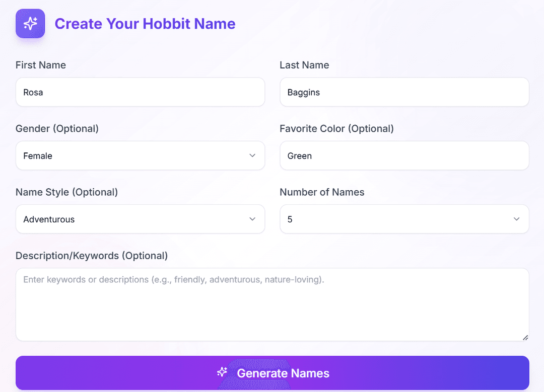This screenshot has height=392, width=544.
Task: Click the Favorite Color (Optional) label
Action: point(336,128)
